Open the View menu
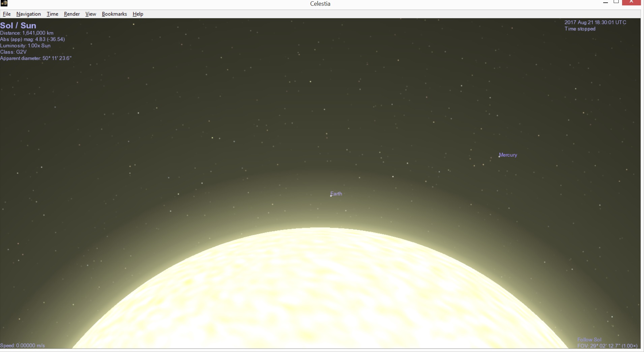This screenshot has width=644, height=352. point(91,14)
